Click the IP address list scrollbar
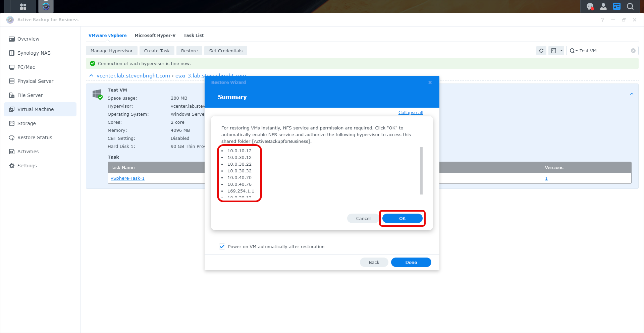The image size is (644, 333). (x=421, y=171)
